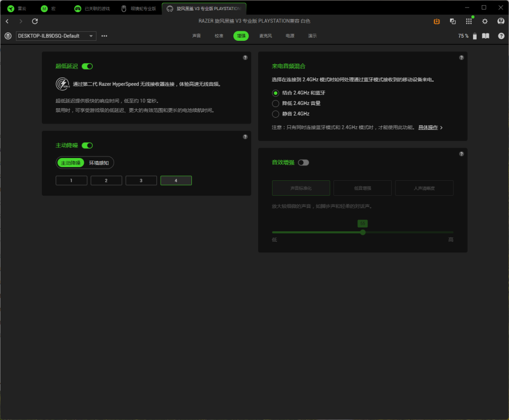The height and width of the screenshot is (420, 509).
Task: Go forward with the right arrow
Action: point(21,21)
